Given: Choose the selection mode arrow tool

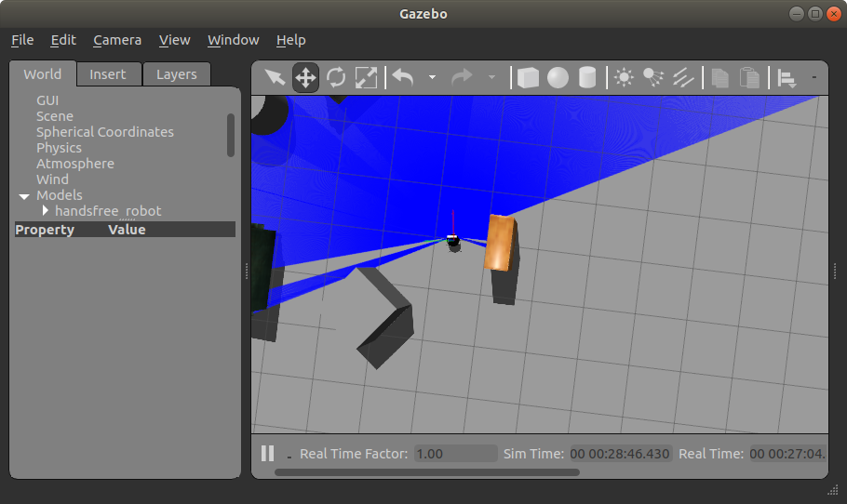Looking at the screenshot, I should click(x=275, y=78).
